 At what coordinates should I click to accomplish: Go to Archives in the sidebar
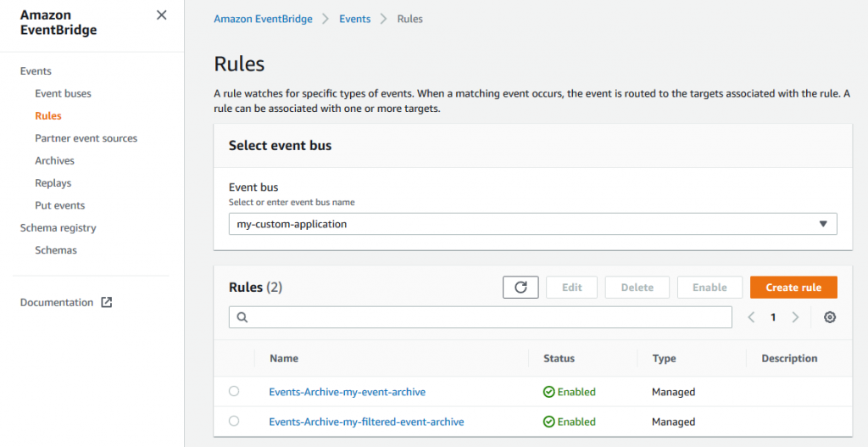pyautogui.click(x=54, y=160)
